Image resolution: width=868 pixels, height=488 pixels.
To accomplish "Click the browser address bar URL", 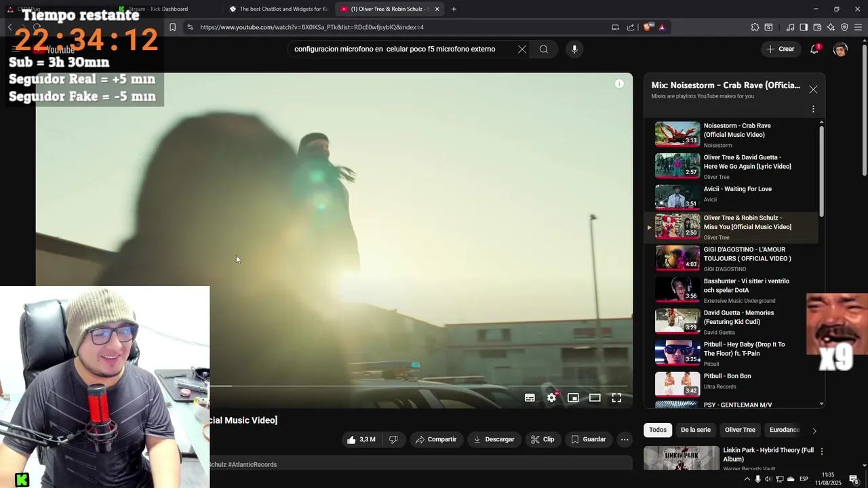I will 312,27.
